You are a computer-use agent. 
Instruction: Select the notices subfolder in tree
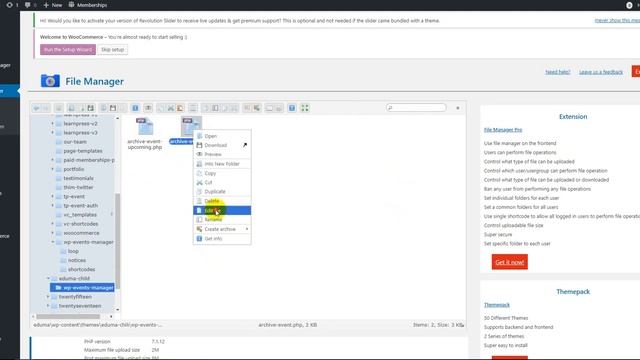click(77, 260)
